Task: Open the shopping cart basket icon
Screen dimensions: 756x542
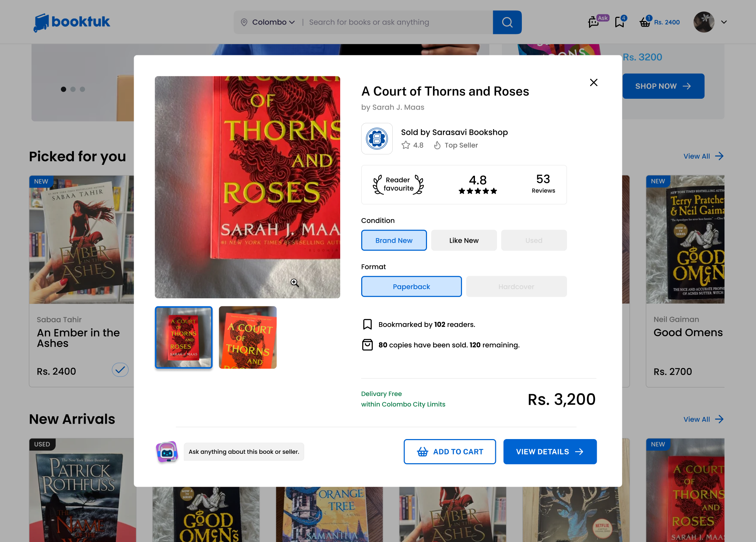Action: (x=645, y=22)
